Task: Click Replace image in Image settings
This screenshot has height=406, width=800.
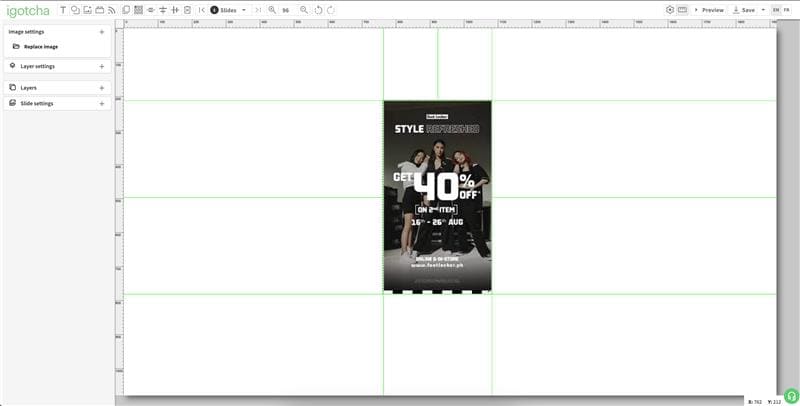Action: click(35, 46)
